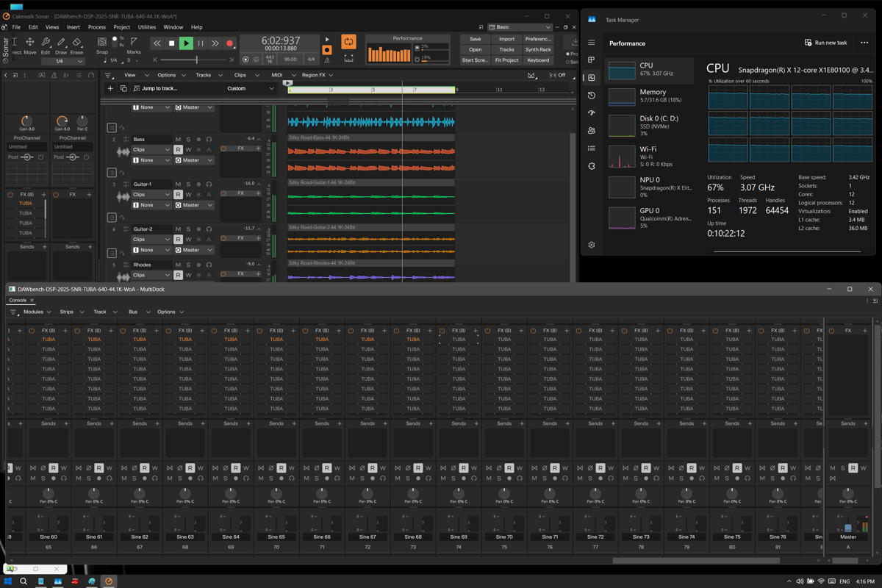Toggle FX bin power on Guitar-2 track

tap(223, 238)
